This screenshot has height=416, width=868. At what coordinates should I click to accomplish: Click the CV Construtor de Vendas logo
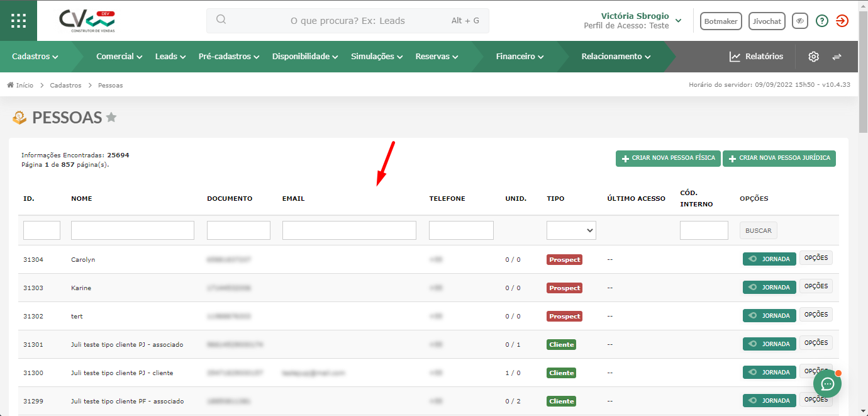click(x=87, y=21)
